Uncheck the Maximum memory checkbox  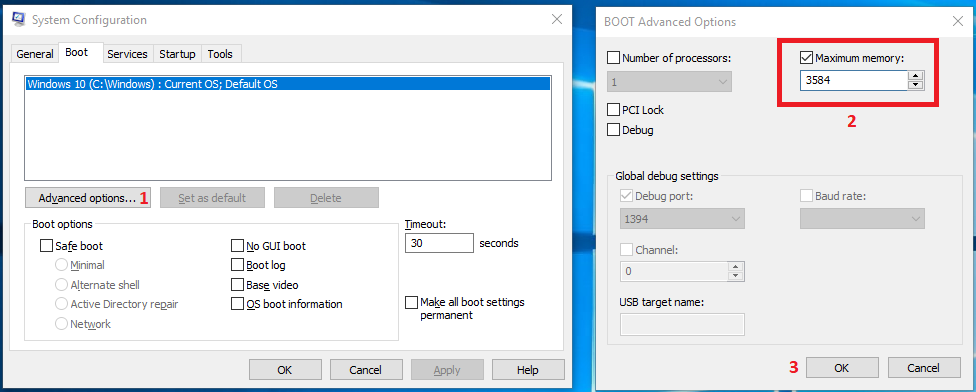(806, 58)
